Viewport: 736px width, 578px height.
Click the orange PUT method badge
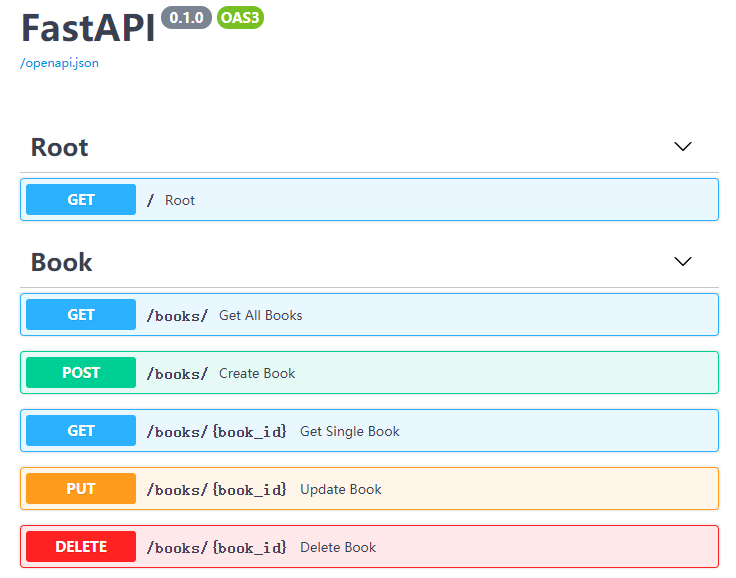81,489
